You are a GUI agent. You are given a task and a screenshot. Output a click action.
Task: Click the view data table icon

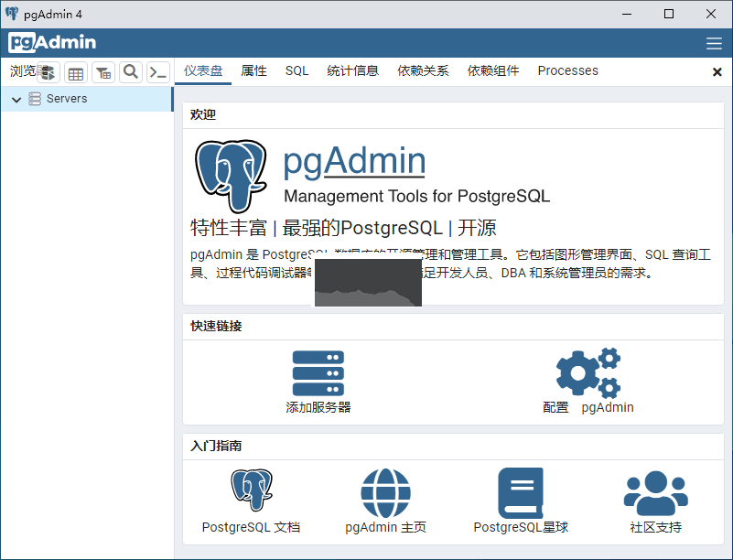pos(76,72)
